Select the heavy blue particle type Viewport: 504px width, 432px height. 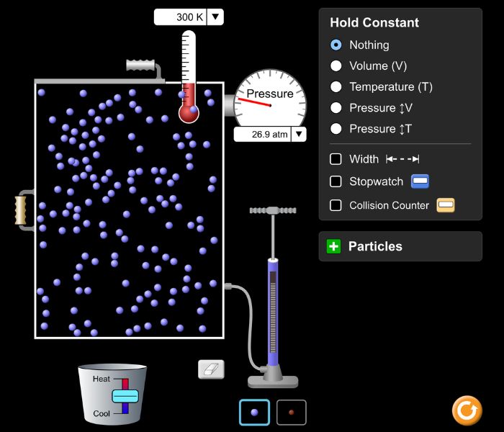point(254,413)
